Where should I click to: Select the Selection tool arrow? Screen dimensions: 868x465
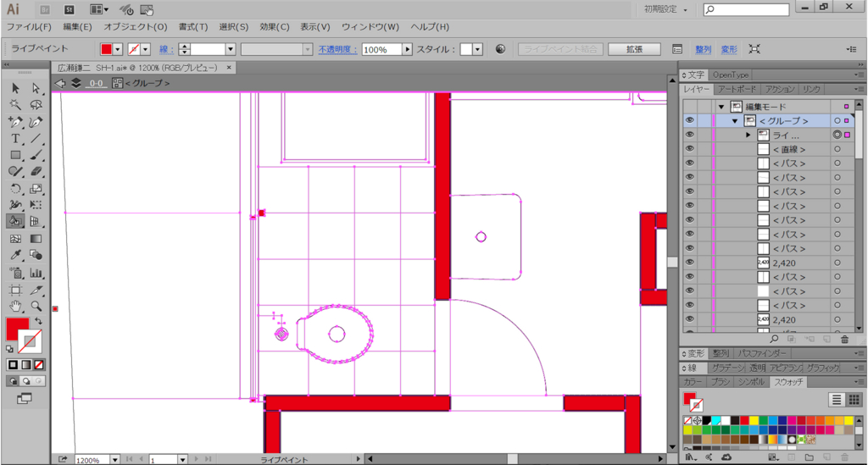[x=15, y=88]
